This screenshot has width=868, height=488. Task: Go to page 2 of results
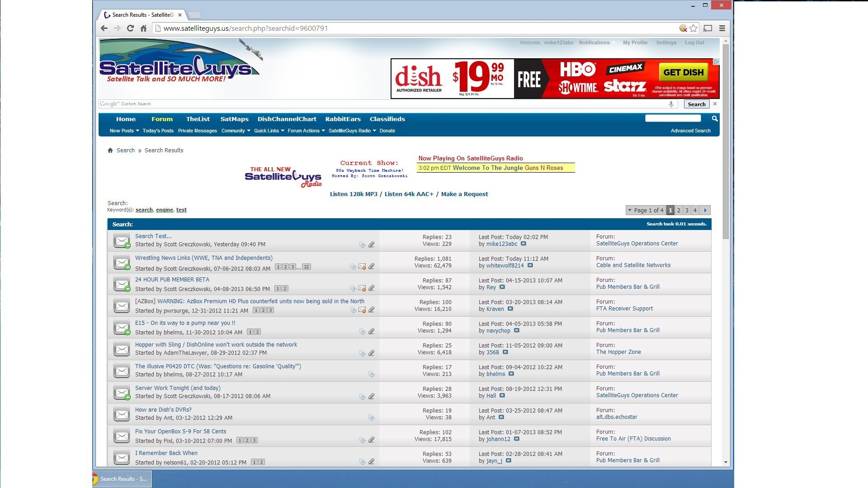pyautogui.click(x=679, y=210)
